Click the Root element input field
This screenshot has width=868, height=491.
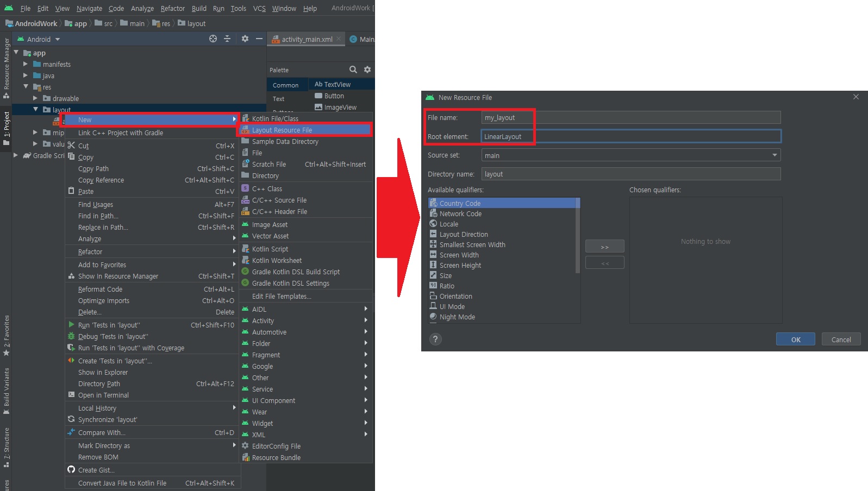pos(631,136)
